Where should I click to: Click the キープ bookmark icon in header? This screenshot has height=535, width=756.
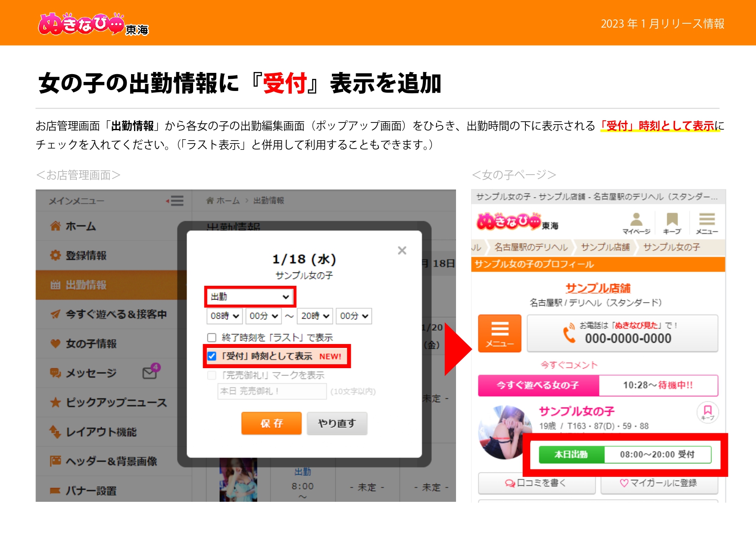(672, 224)
